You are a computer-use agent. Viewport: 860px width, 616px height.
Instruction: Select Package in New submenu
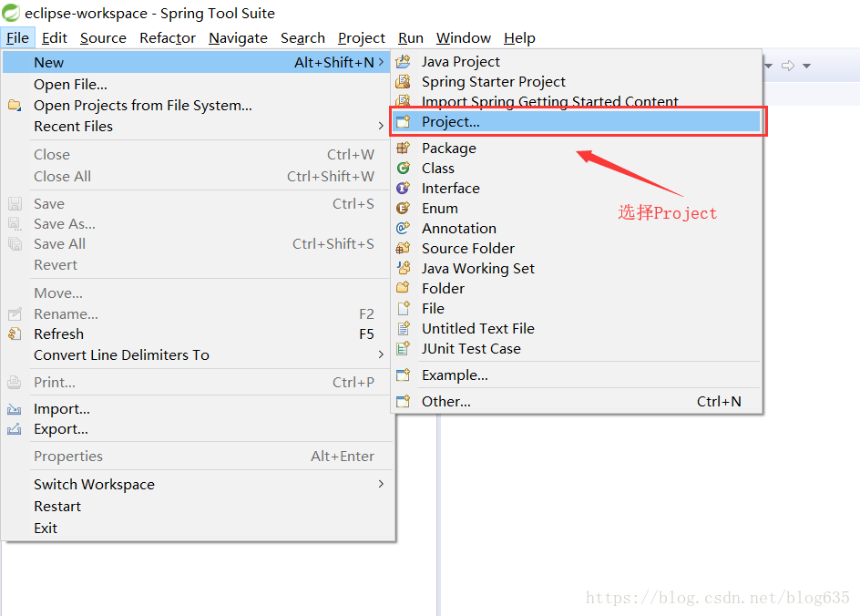point(577,149)
